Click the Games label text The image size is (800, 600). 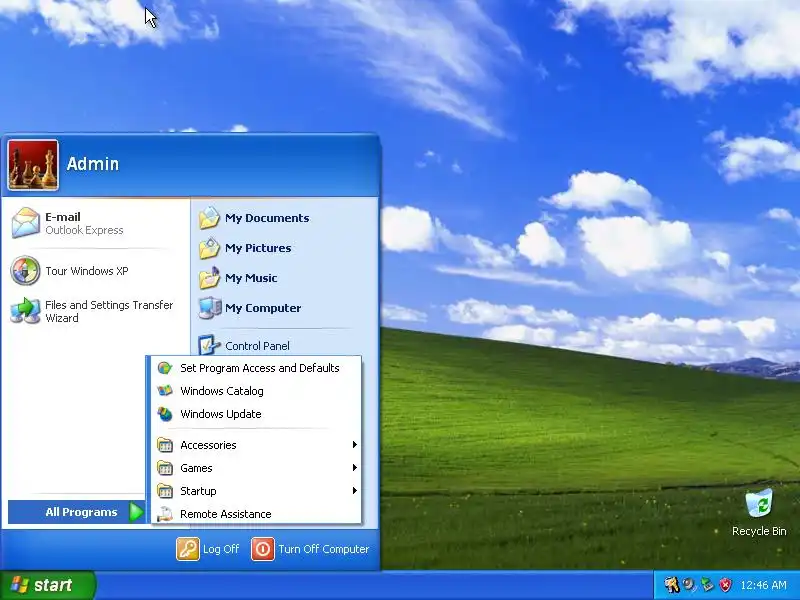point(196,468)
